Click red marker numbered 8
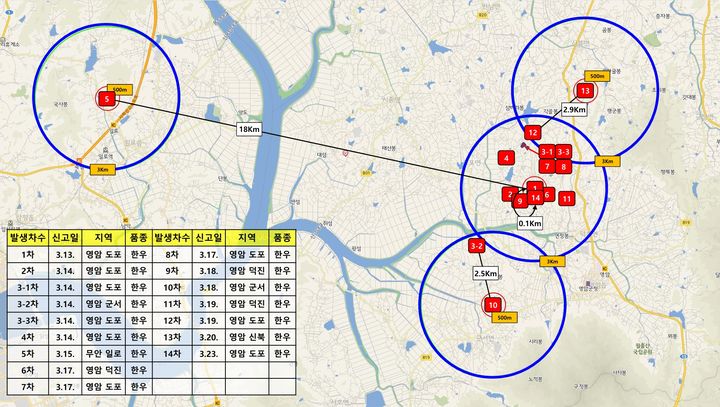 coord(563,166)
